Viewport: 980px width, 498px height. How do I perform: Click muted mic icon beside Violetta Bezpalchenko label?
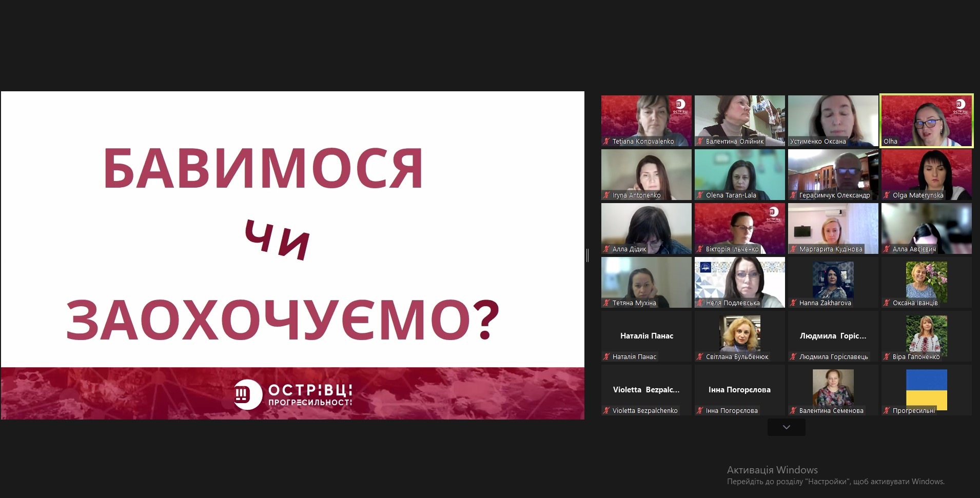pos(606,410)
